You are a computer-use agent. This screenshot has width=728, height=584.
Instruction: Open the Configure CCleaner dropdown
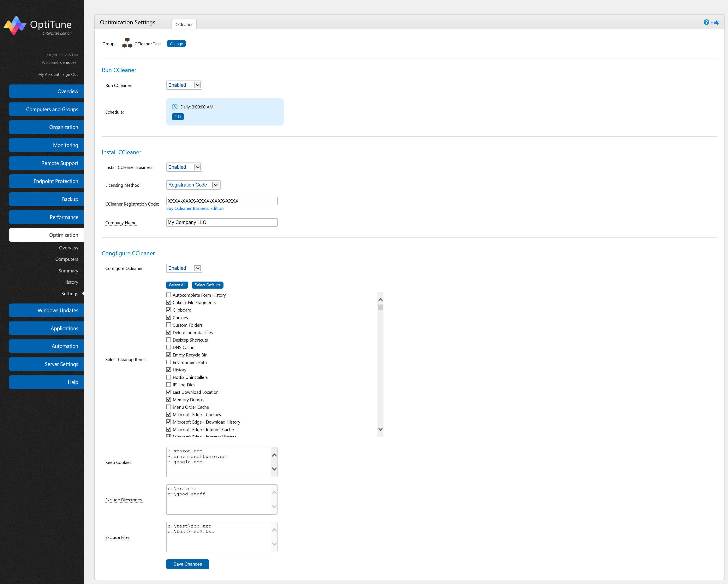(184, 268)
